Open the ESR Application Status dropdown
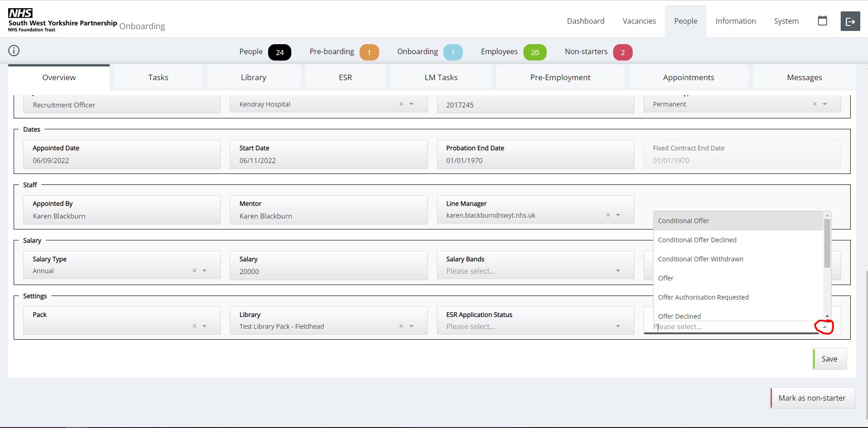 click(x=618, y=326)
